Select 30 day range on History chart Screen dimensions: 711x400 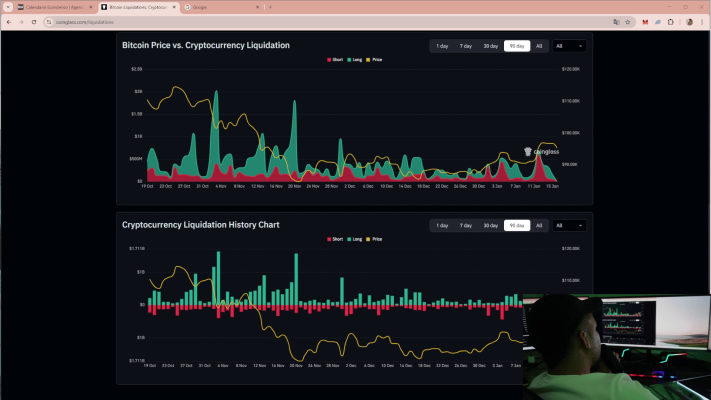coord(491,226)
